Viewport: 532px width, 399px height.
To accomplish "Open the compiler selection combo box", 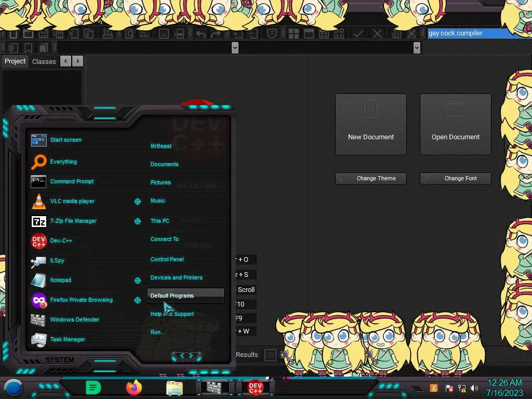I will [479, 33].
